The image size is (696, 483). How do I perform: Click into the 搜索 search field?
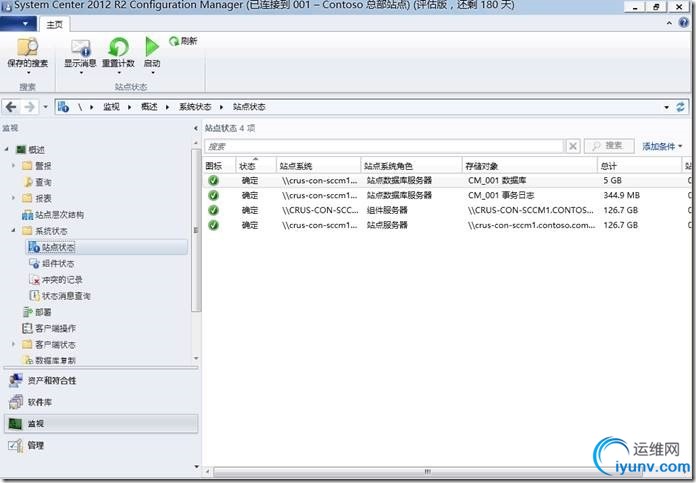pyautogui.click(x=384, y=146)
